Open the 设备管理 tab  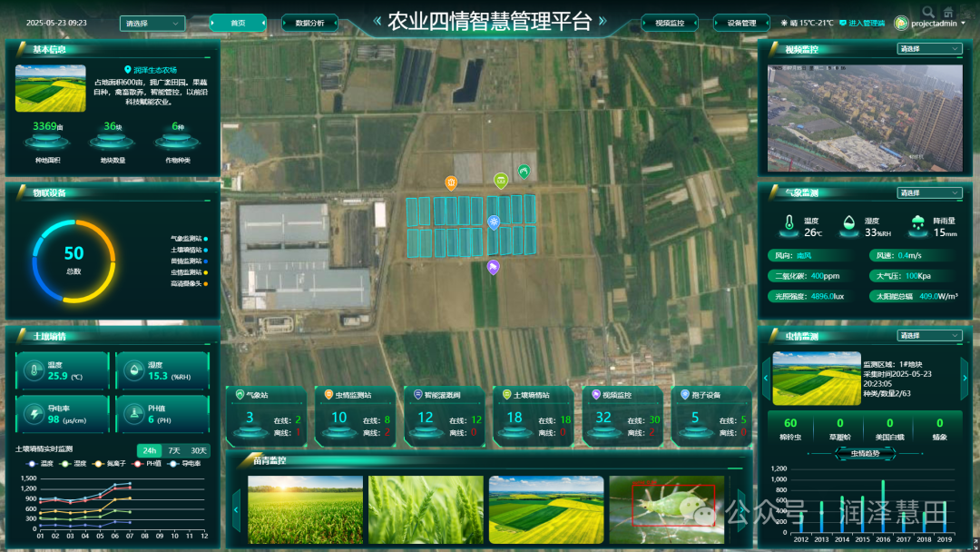(x=741, y=23)
